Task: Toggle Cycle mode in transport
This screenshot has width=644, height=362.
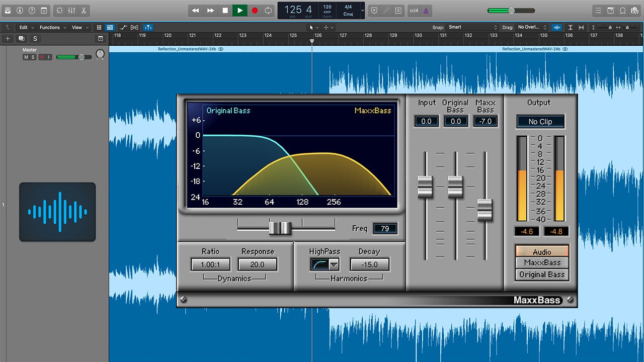Action: coord(268,10)
